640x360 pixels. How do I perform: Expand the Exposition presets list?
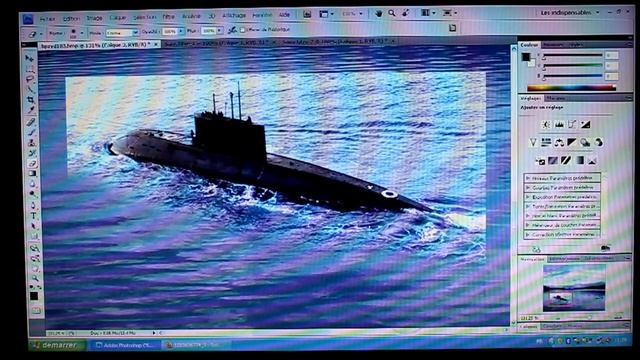pyautogui.click(x=528, y=197)
